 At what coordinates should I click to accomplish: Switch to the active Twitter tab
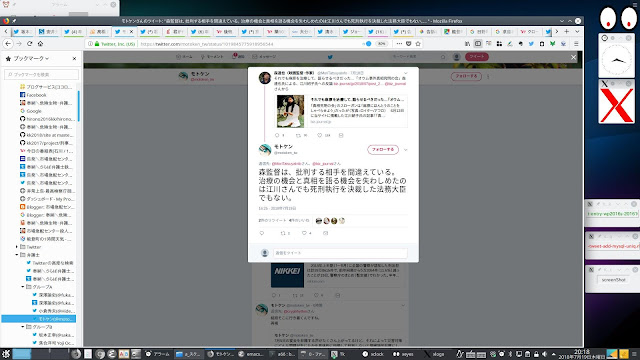pyautogui.click(x=124, y=31)
